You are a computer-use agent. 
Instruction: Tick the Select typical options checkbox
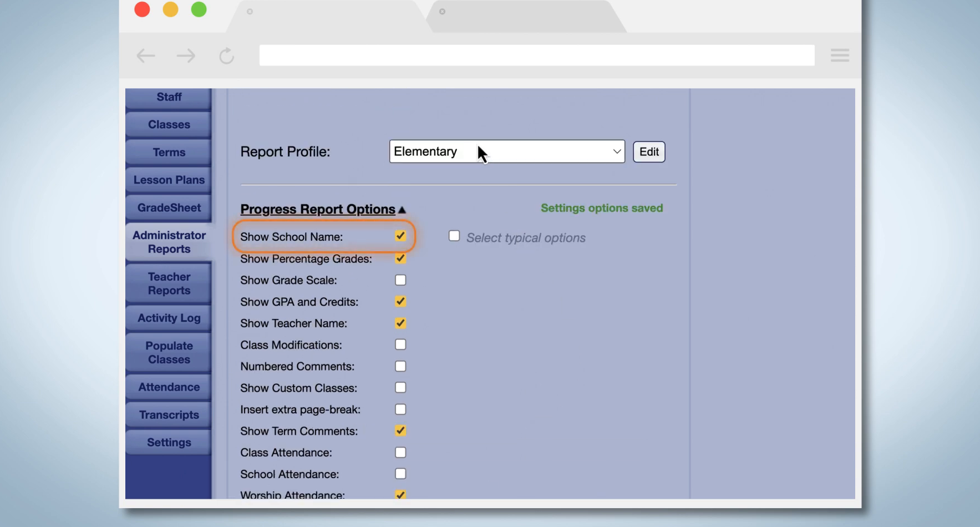click(454, 236)
